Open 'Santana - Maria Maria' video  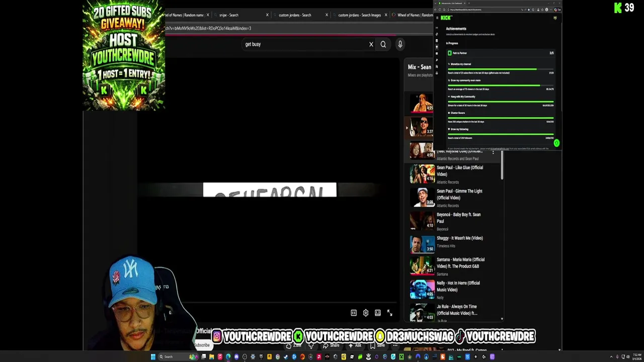click(460, 263)
